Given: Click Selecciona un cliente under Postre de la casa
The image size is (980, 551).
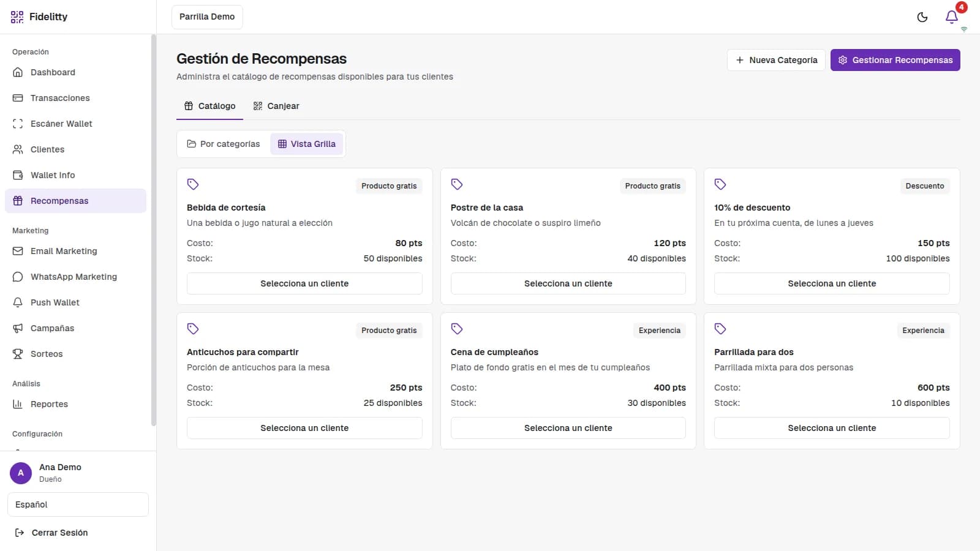Looking at the screenshot, I should 568,283.
